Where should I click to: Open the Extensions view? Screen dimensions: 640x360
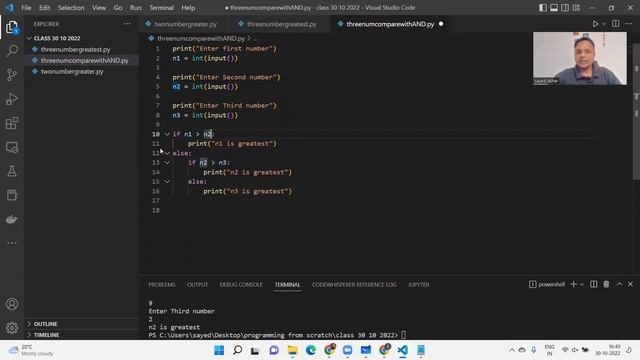tap(12, 123)
